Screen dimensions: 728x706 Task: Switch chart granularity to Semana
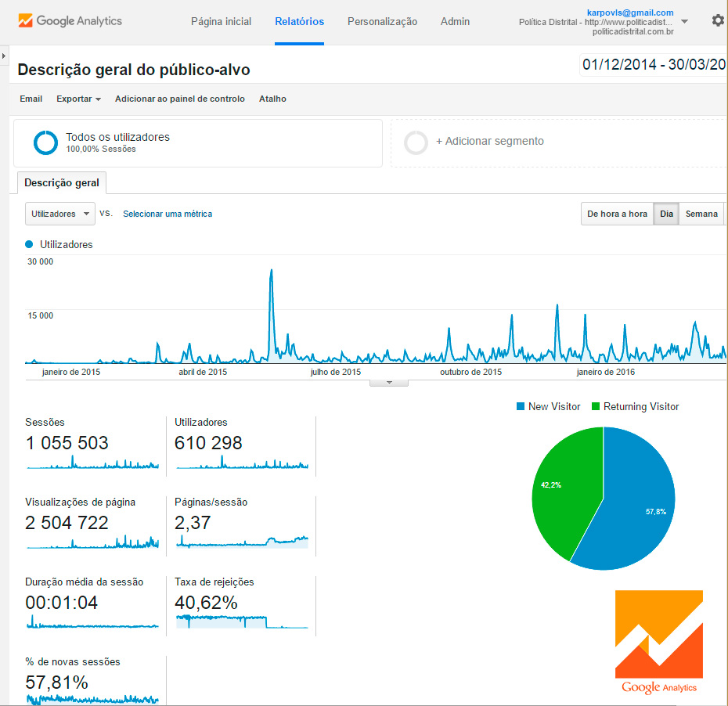(x=701, y=214)
